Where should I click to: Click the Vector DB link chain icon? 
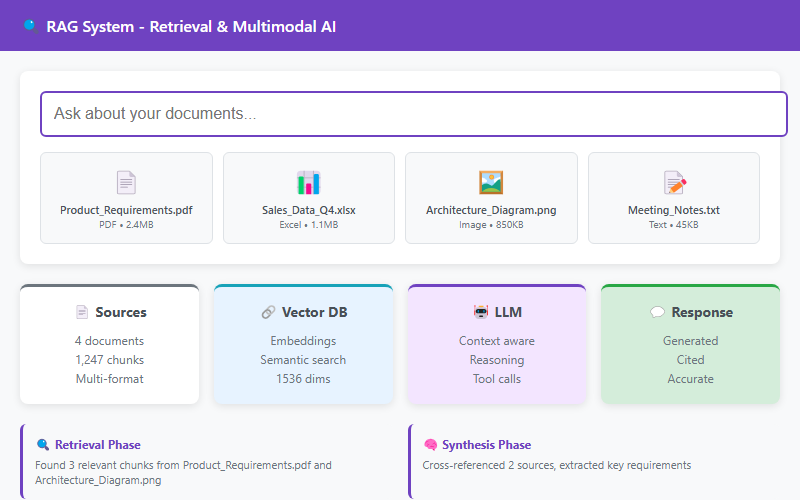pos(268,312)
